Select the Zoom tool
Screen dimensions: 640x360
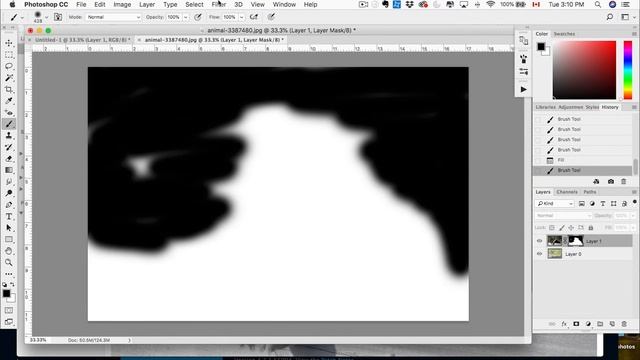(9, 262)
